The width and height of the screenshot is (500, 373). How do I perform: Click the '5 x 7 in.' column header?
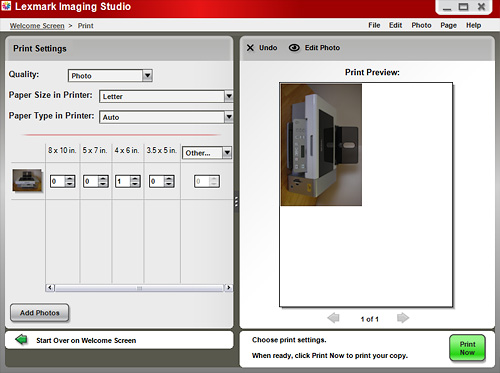[95, 150]
